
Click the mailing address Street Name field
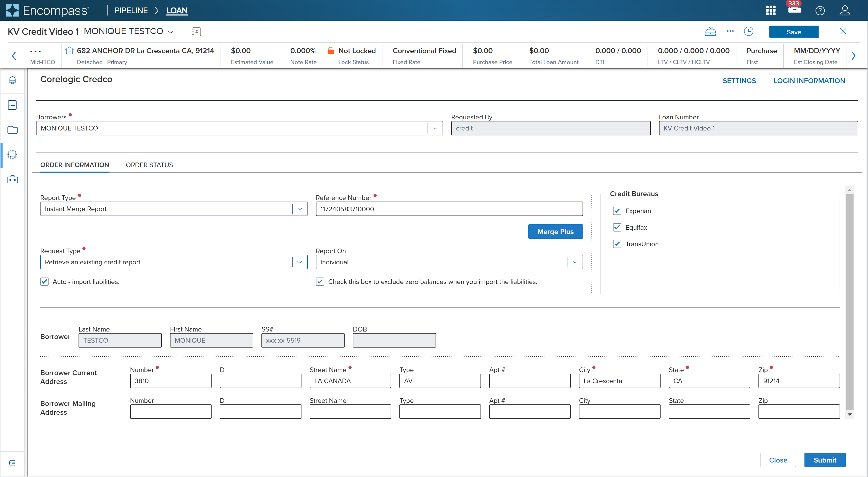(350, 412)
